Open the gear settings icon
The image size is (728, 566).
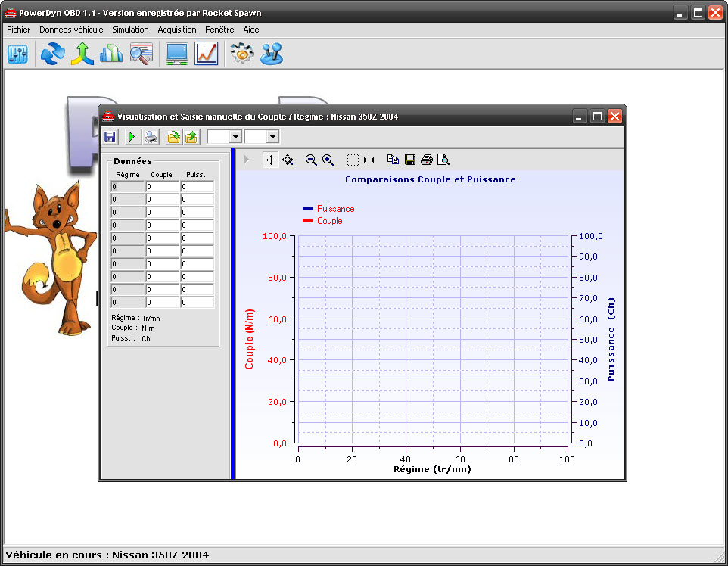tap(241, 54)
